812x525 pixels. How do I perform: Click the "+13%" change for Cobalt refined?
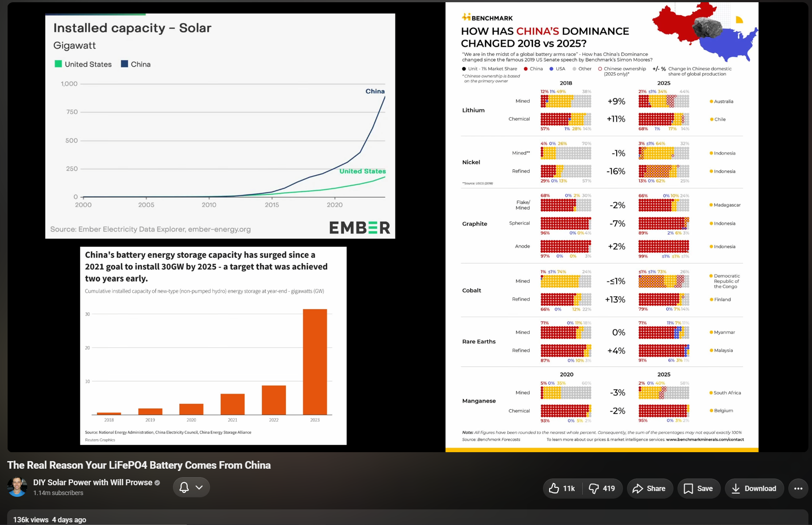pos(615,299)
